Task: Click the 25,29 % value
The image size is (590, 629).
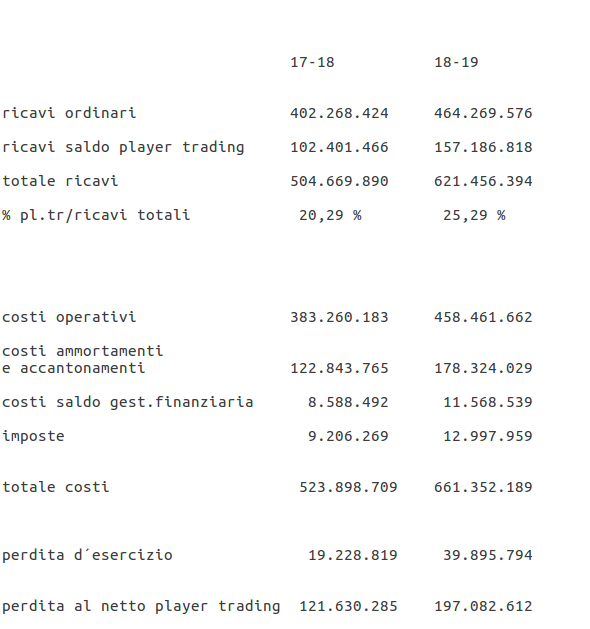Action: (x=474, y=215)
